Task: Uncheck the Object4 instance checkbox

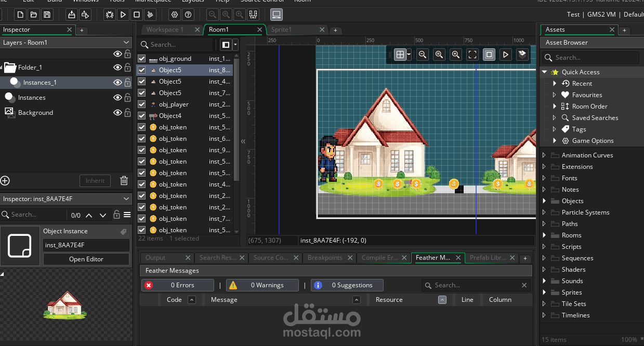Action: [142, 116]
